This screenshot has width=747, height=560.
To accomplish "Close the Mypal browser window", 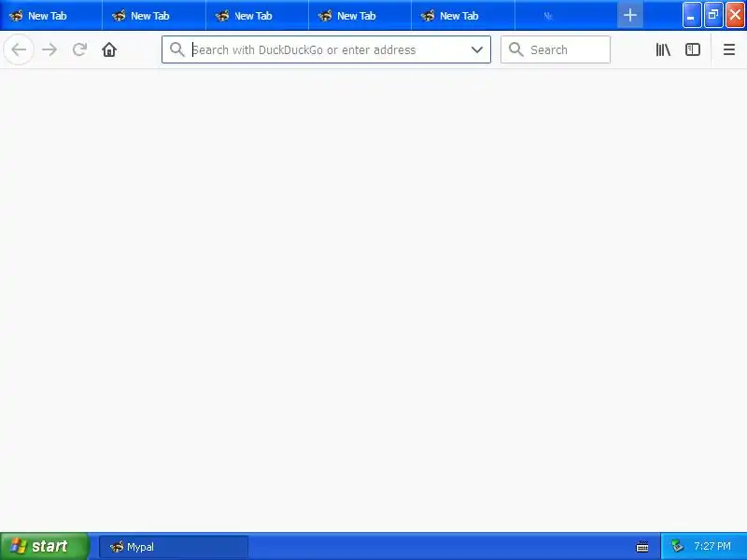I will click(x=735, y=15).
